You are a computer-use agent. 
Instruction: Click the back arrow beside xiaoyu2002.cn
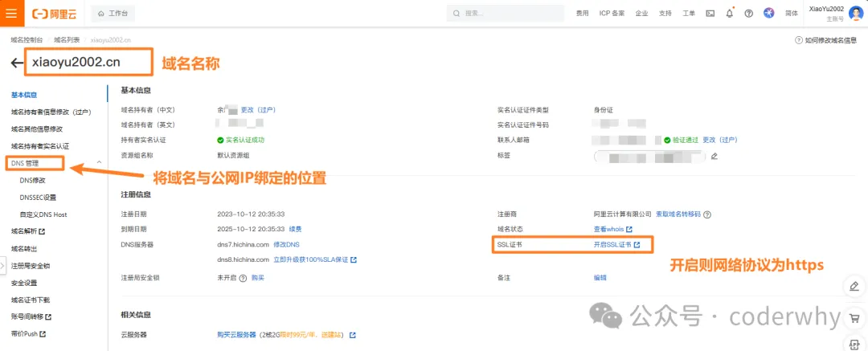17,63
